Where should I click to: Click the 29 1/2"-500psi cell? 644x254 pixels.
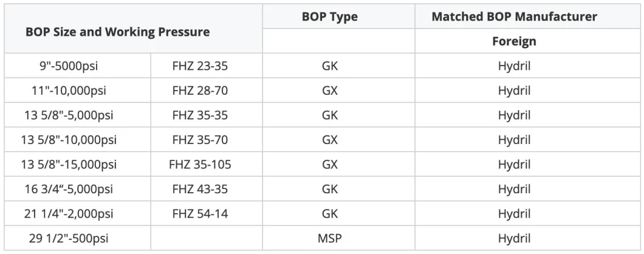click(69, 238)
